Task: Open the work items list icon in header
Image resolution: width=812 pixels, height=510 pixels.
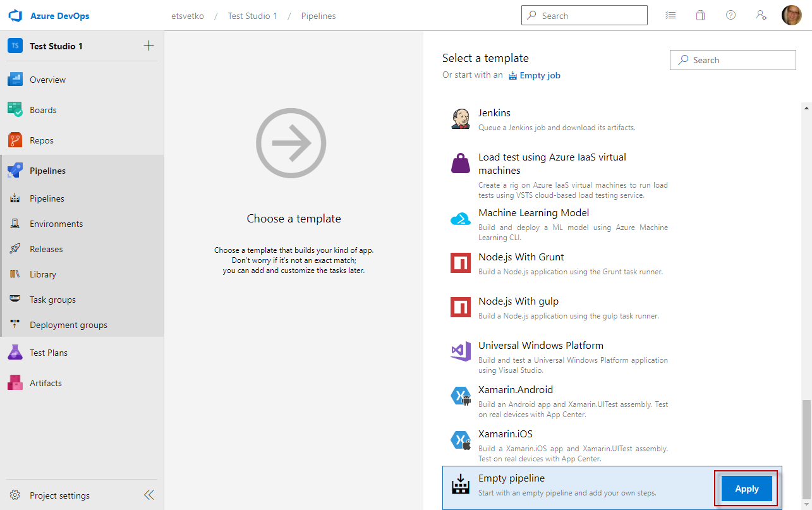Action: pos(670,16)
